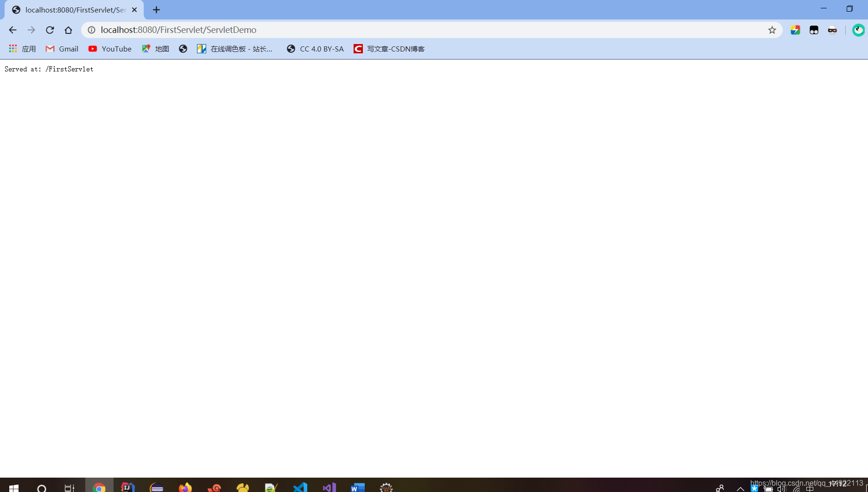The width and height of the screenshot is (868, 492).
Task: Click the Served at: /FirstServlet text
Action: pyautogui.click(x=49, y=69)
